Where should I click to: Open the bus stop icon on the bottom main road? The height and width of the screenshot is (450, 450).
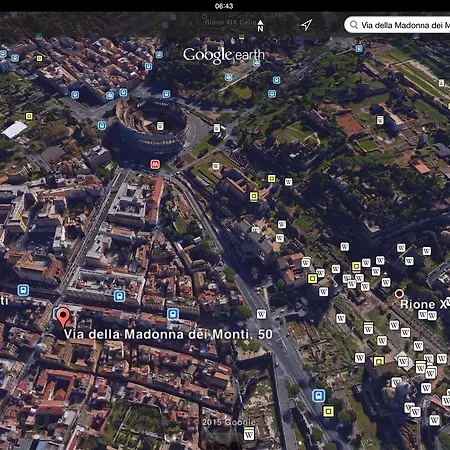pos(319,396)
